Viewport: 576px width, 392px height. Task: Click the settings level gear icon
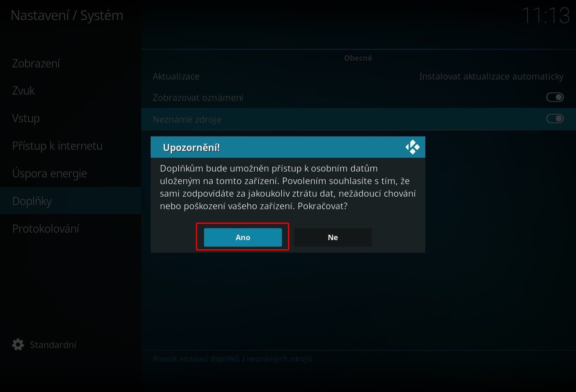18,345
